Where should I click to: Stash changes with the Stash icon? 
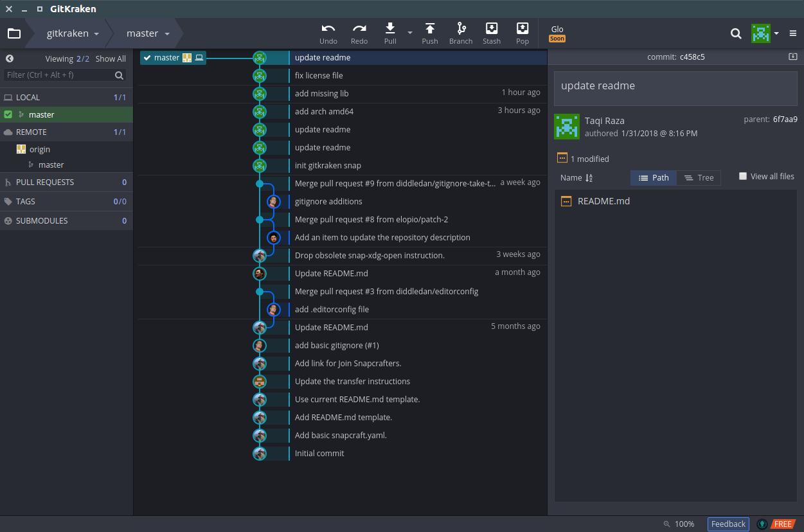492,28
